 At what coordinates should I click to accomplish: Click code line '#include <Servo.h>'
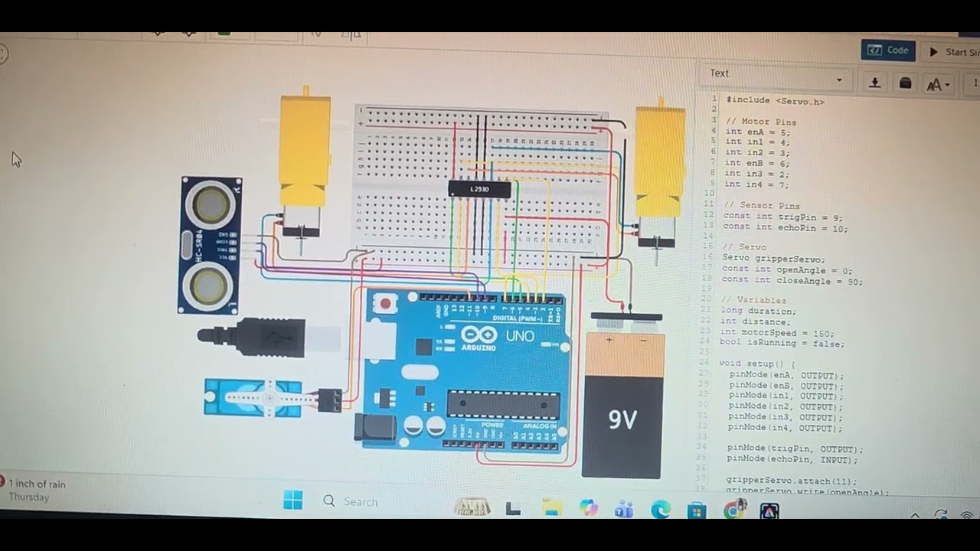click(x=776, y=100)
